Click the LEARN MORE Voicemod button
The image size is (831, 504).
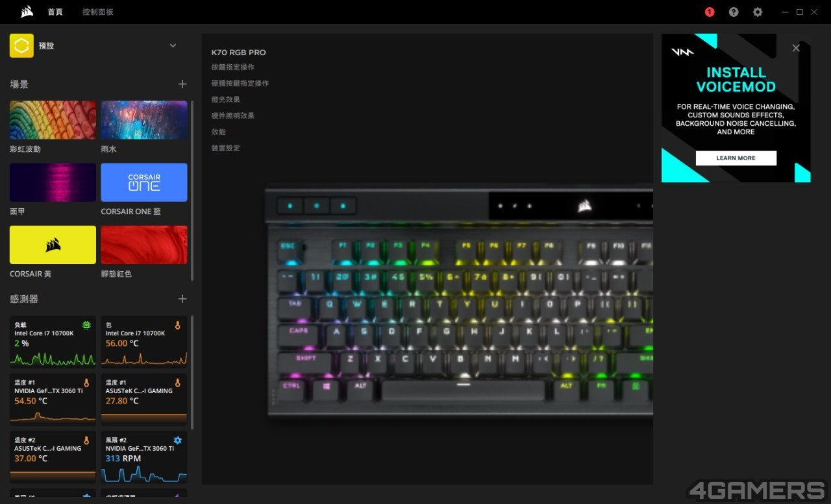pos(736,158)
